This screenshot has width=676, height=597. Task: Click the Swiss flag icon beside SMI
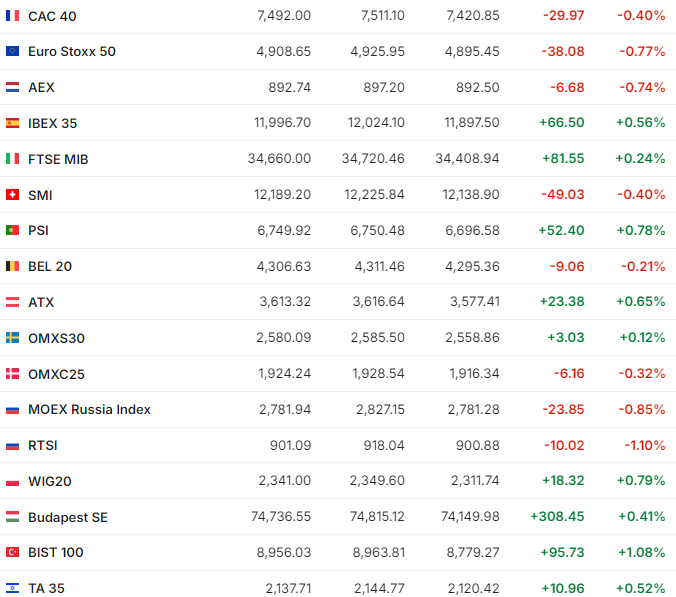point(13,195)
